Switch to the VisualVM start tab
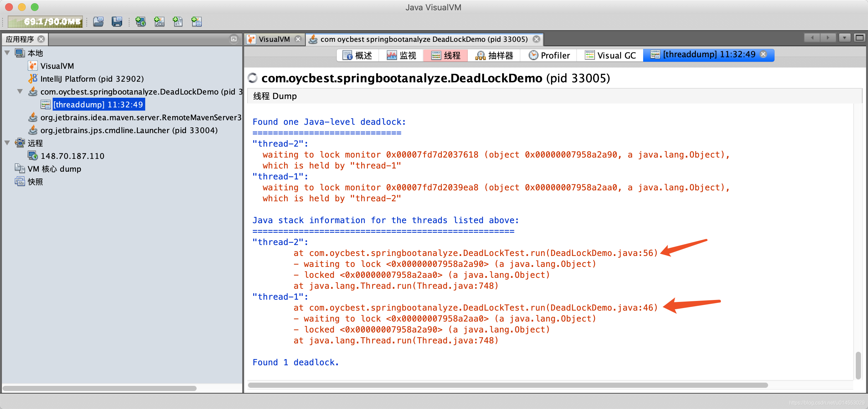Image resolution: width=868 pixels, height=409 pixels. pyautogui.click(x=274, y=39)
